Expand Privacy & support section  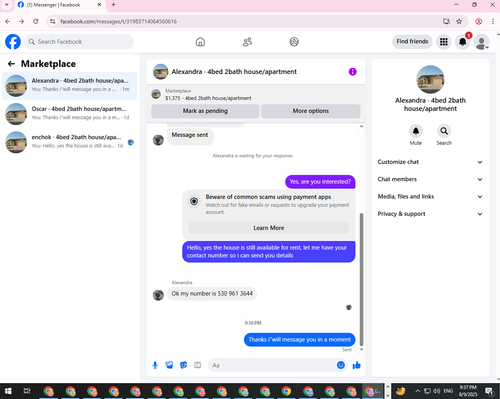coord(430,214)
